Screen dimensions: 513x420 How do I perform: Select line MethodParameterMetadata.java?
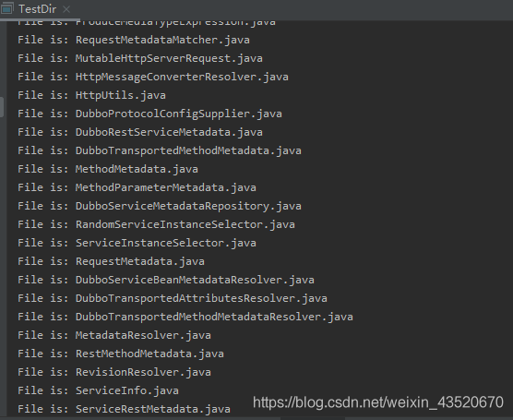click(137, 187)
